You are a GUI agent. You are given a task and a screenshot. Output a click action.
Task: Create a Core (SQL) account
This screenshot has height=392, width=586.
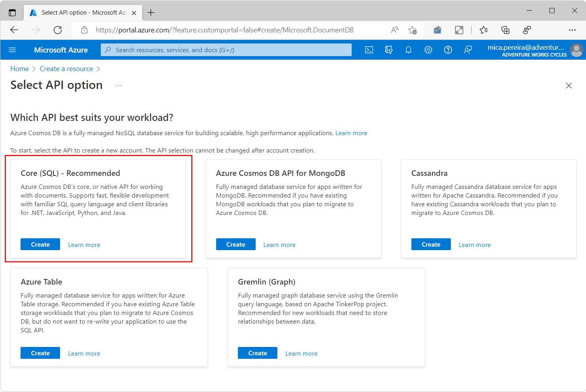40,245
